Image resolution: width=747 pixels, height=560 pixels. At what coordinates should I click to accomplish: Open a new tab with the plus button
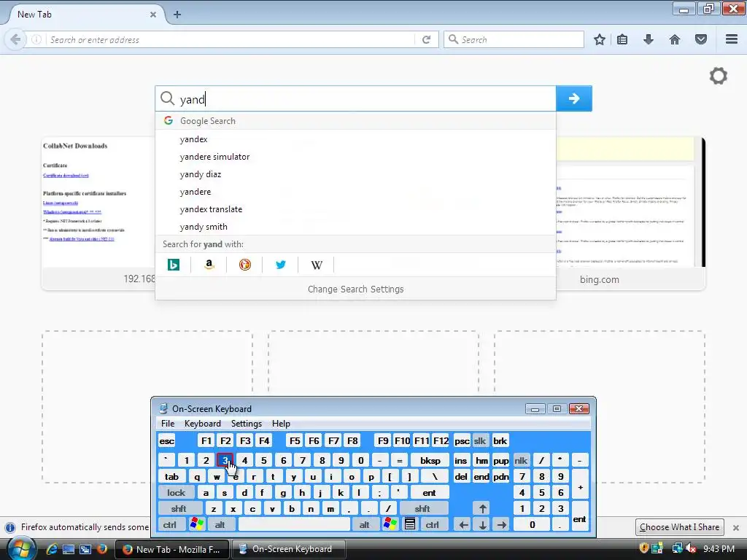pos(177,15)
